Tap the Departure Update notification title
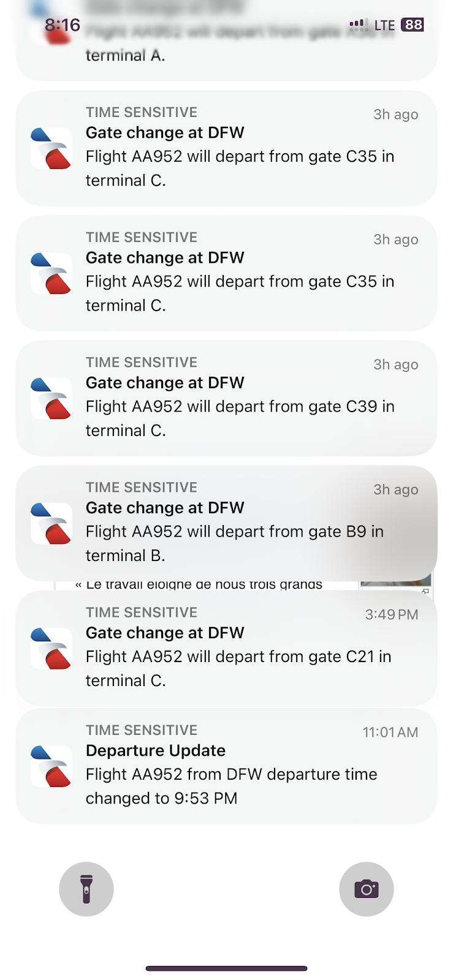Image resolution: width=453 pixels, height=980 pixels. point(156,750)
